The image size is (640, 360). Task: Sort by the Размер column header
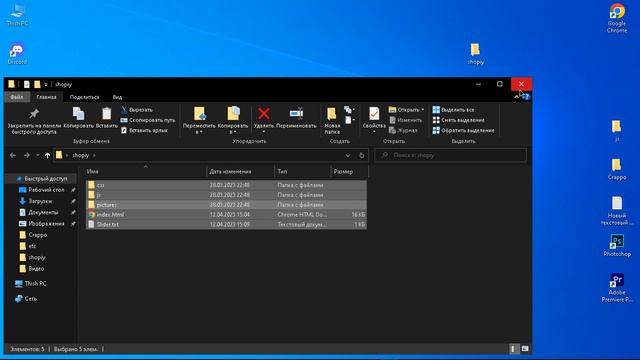(349, 172)
